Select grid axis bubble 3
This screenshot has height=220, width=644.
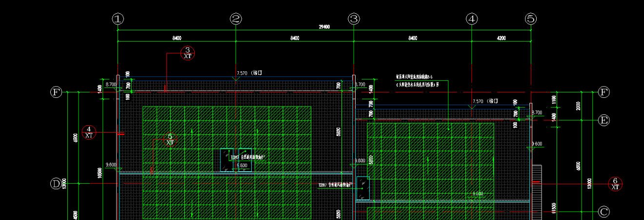(354, 19)
